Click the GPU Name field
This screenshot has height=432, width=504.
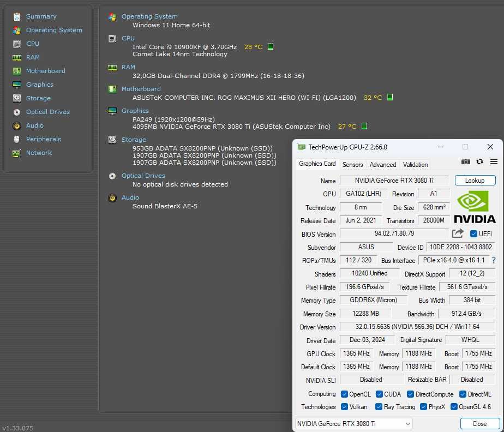pos(394,181)
